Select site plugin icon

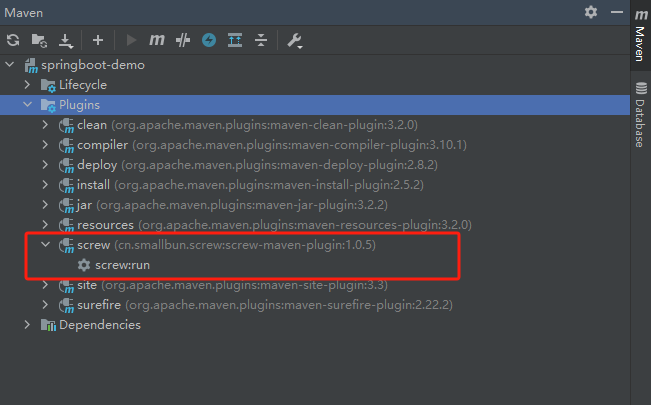[66, 286]
